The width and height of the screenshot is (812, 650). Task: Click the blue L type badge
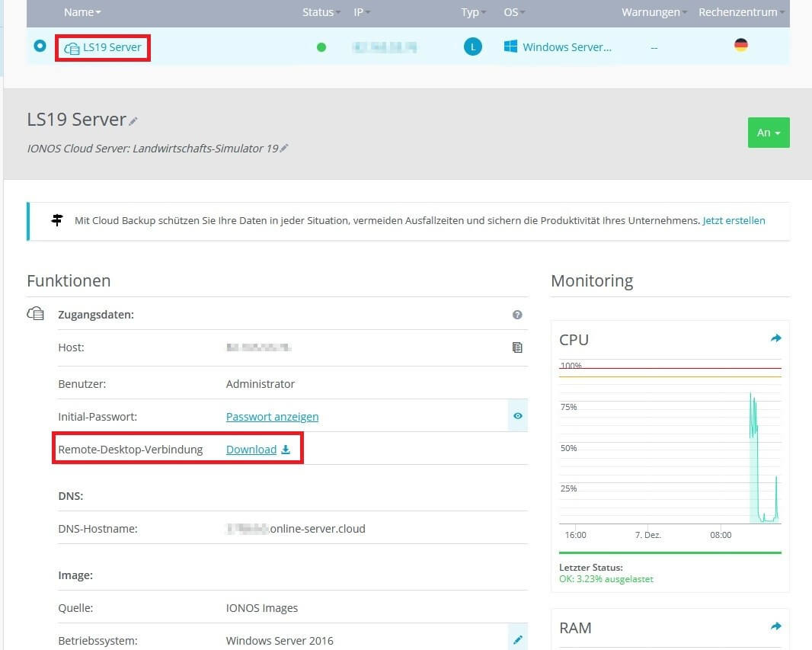coord(472,47)
